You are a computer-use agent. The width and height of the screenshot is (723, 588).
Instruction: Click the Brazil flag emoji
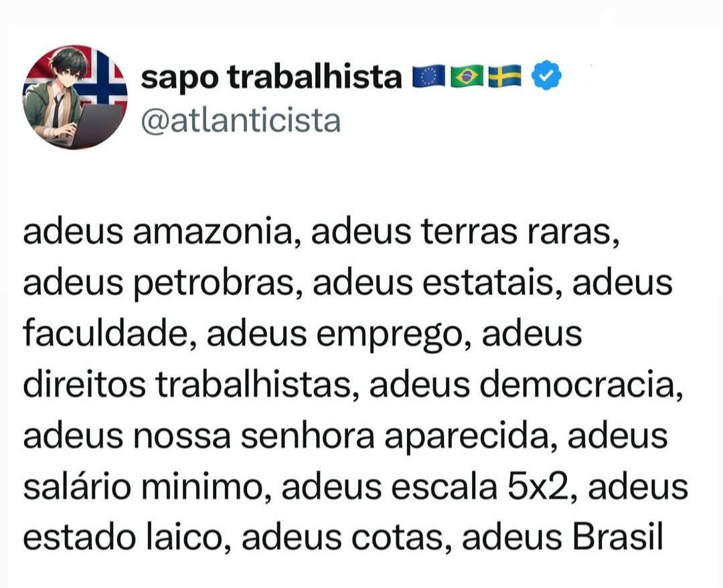point(467,76)
